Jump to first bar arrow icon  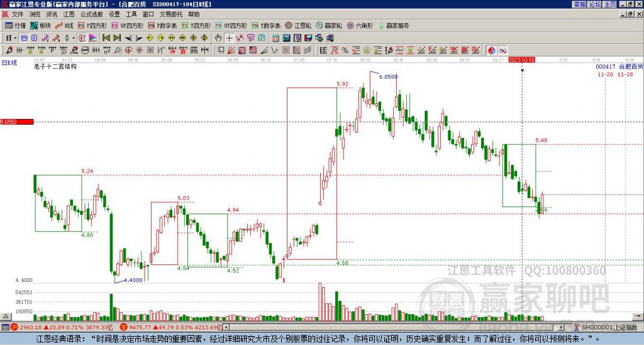pos(106,38)
